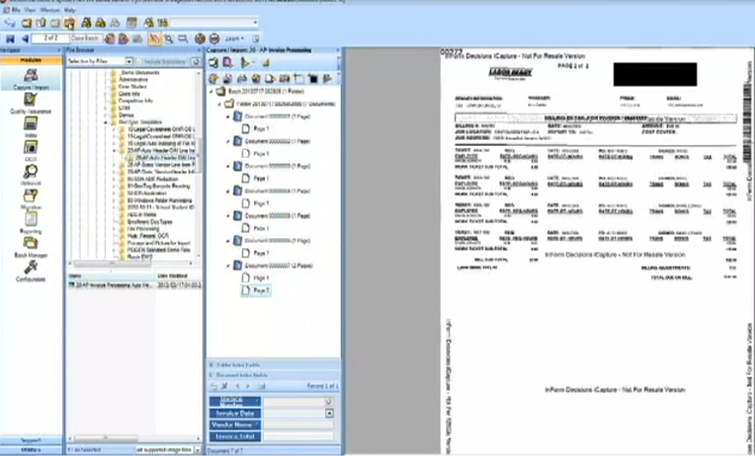The height and width of the screenshot is (456, 755).
Task: Open the Capture / Import module
Action: click(x=31, y=78)
